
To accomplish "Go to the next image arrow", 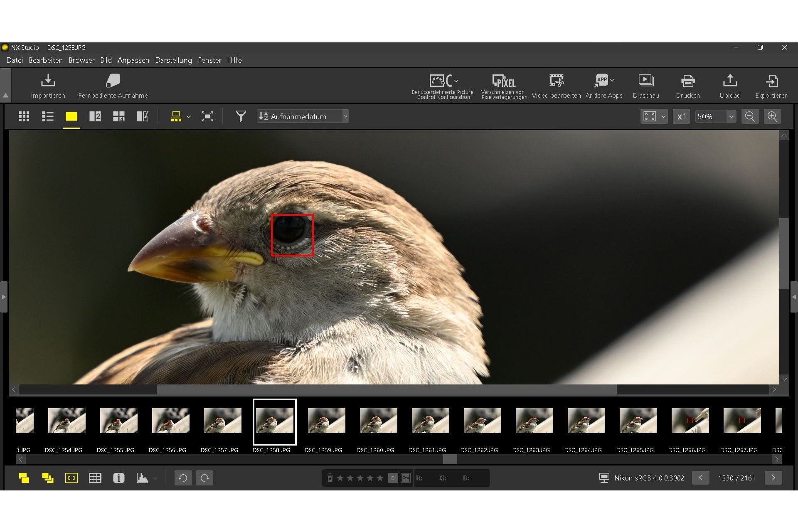I will (773, 478).
